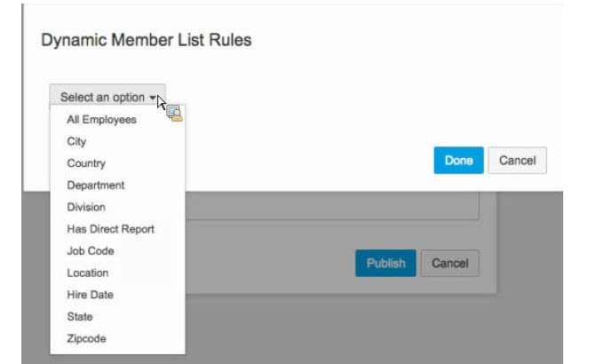612x364 pixels.
Task: Click the Dynamic Member List Rules heading
Action: coord(147,40)
